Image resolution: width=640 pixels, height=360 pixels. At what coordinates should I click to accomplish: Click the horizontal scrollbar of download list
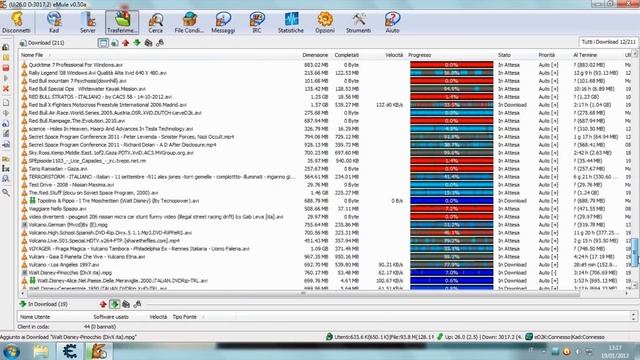(303, 293)
